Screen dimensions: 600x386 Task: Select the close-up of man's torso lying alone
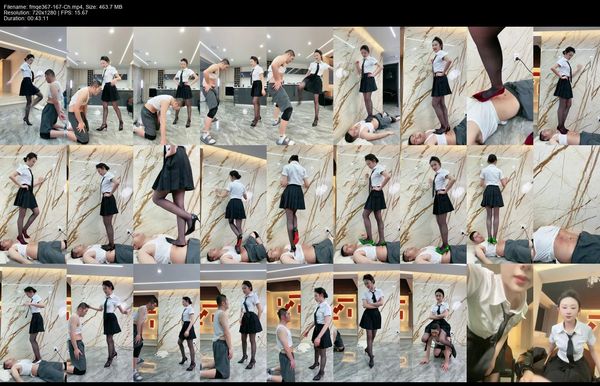pyautogui.click(x=567, y=204)
